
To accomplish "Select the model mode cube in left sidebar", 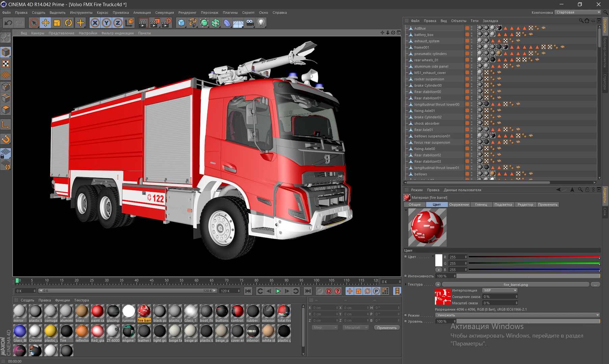I will [6, 52].
